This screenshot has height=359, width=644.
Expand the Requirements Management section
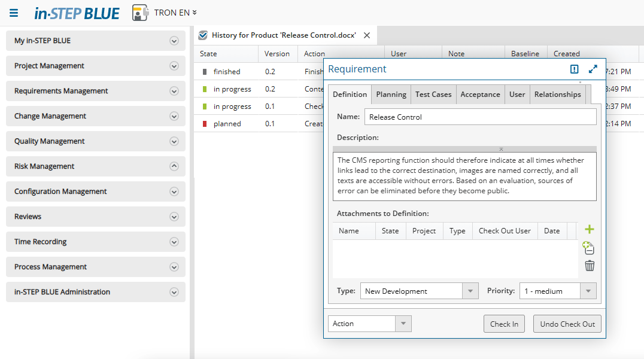[174, 91]
